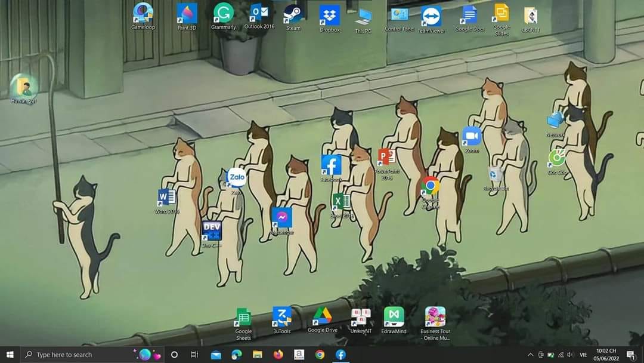644x363 pixels.
Task: Open Task View from taskbar
Action: [194, 355]
